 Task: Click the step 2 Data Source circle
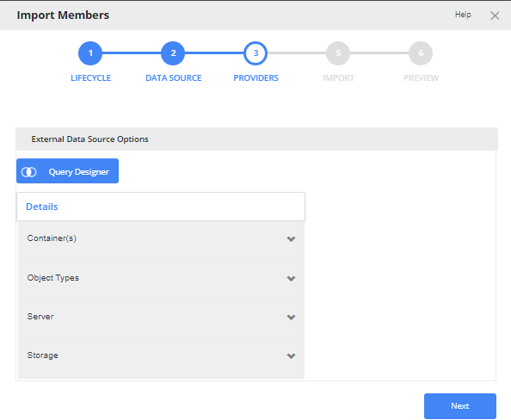coord(173,53)
